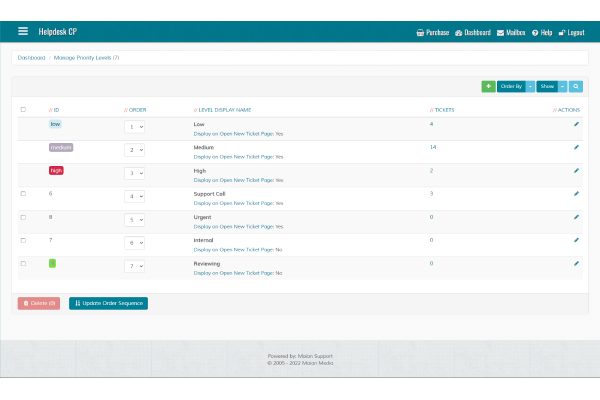Click Update Order Sequence button
The width and height of the screenshot is (600, 400).
[x=108, y=303]
